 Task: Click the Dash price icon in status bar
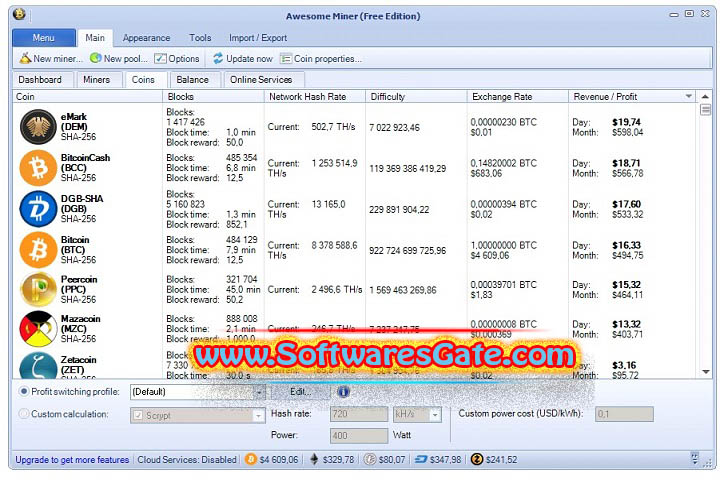[421, 459]
